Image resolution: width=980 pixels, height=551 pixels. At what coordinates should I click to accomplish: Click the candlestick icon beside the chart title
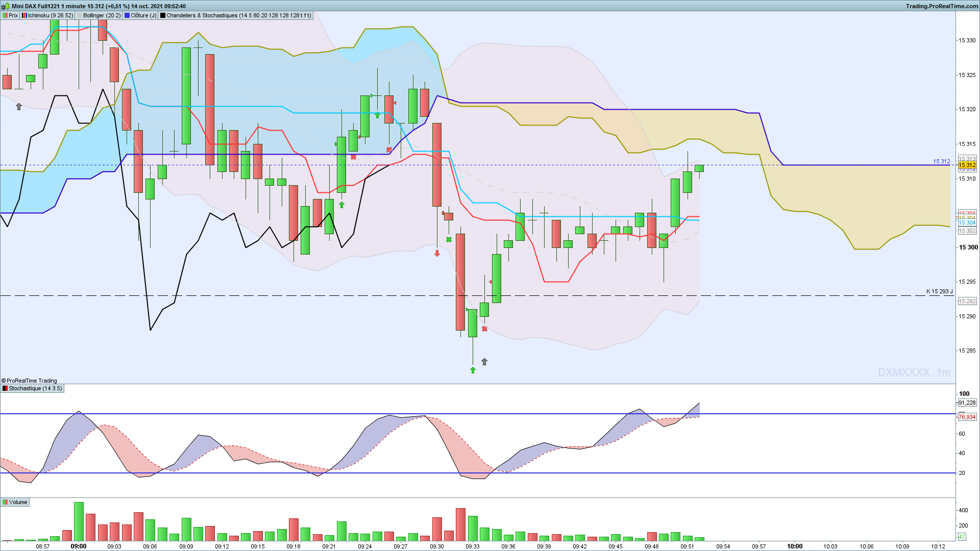click(6, 6)
